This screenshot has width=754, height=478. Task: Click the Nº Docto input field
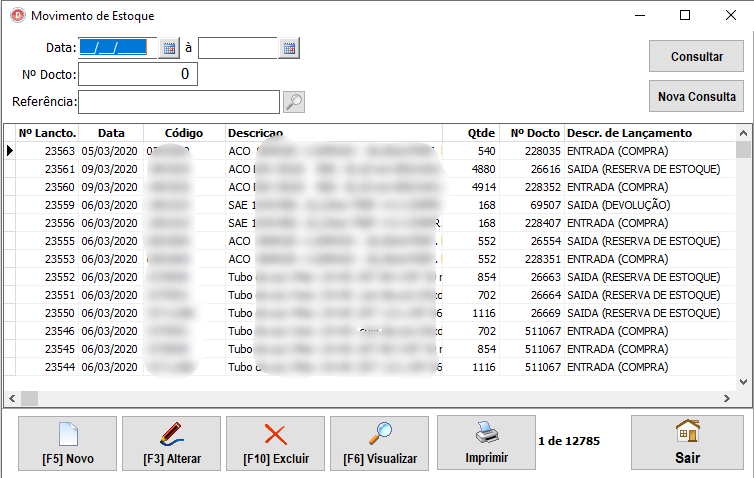[138, 74]
